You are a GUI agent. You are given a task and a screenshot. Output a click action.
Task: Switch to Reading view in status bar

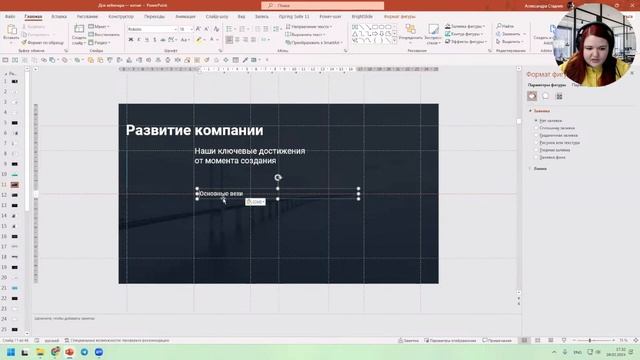[x=551, y=340]
